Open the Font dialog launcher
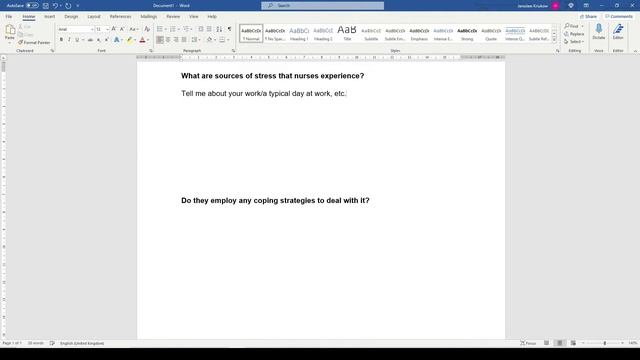Image resolution: width=640 pixels, height=360 pixels. tap(151, 51)
